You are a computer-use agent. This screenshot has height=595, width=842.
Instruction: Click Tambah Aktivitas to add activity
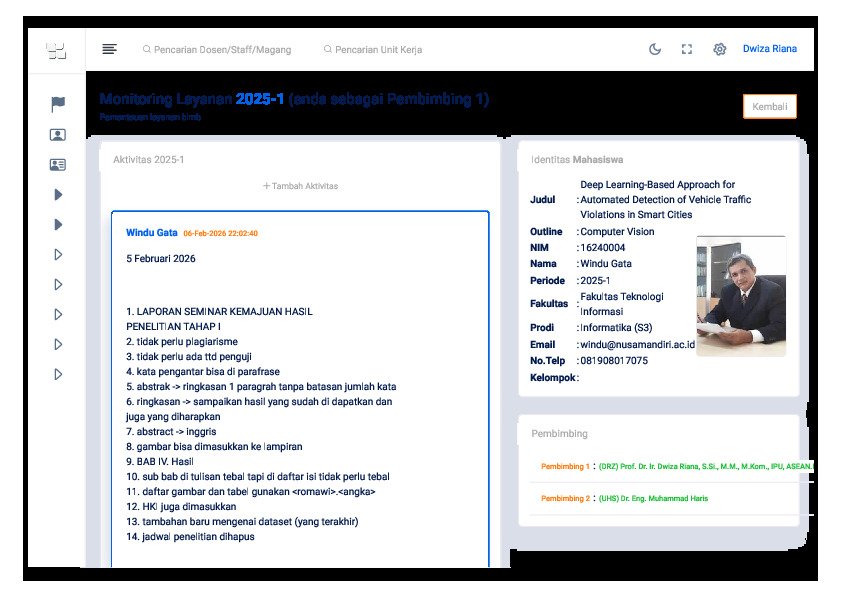300,186
